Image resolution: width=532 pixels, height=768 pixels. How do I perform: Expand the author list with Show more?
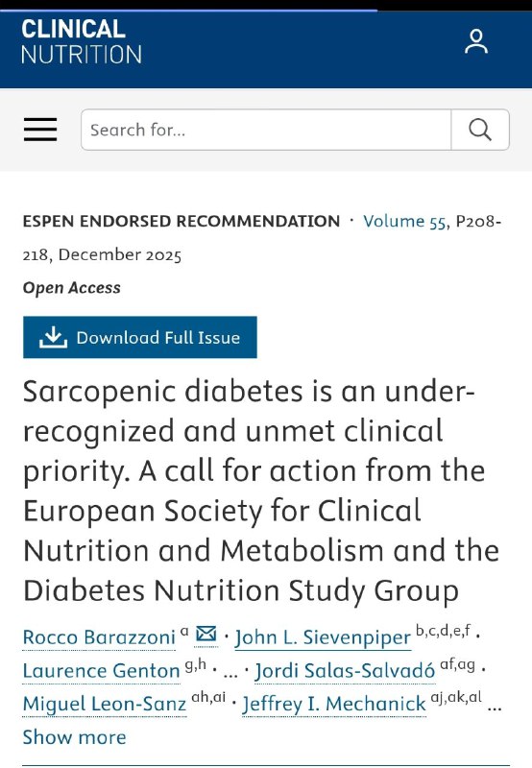point(75,737)
